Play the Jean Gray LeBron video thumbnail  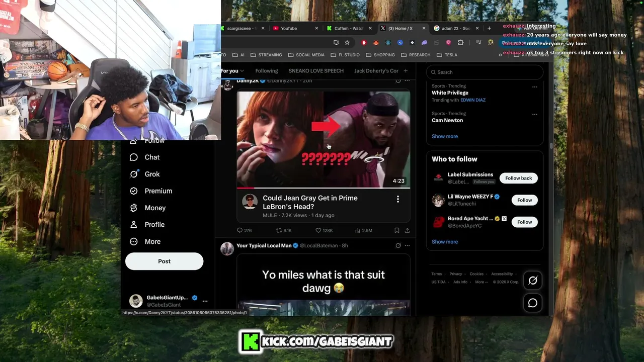324,139
